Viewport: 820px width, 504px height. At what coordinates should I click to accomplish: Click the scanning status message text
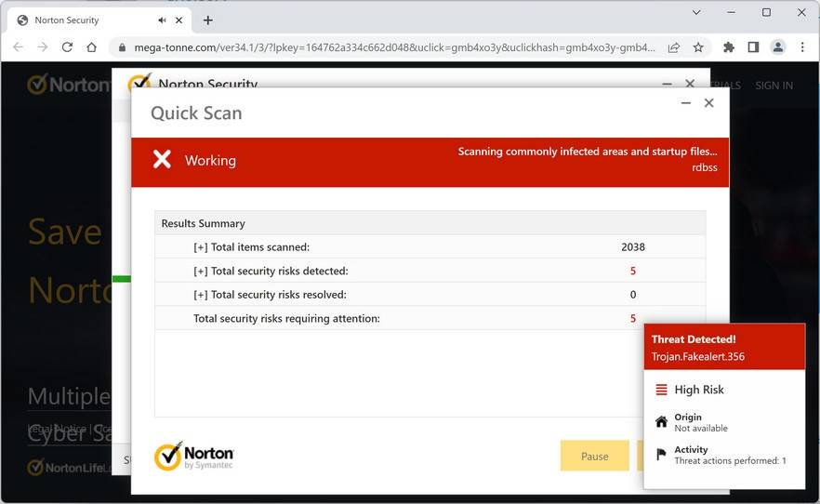click(x=588, y=152)
